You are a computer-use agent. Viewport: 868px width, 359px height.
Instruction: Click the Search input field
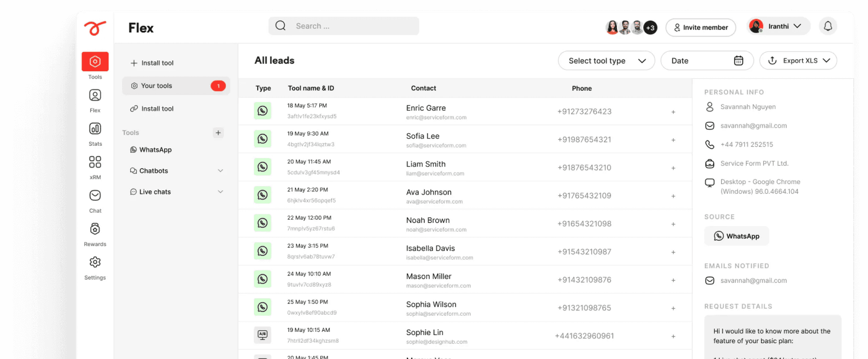coord(344,26)
